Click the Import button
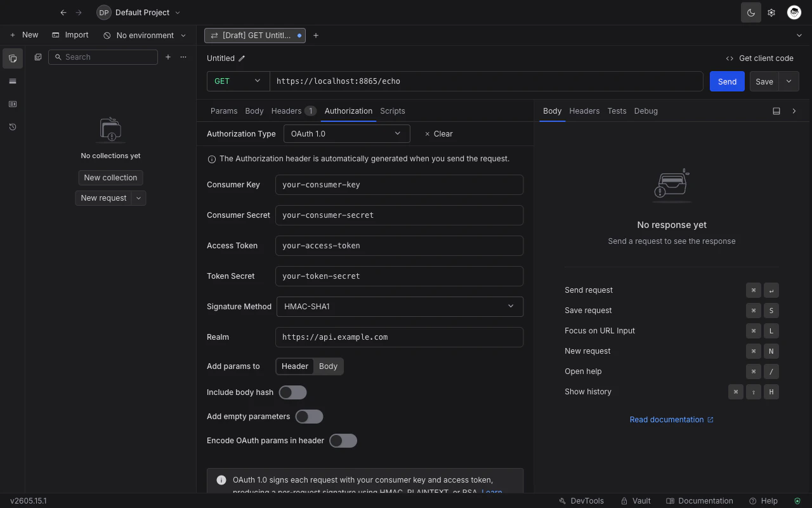This screenshot has height=508, width=812. coord(70,35)
